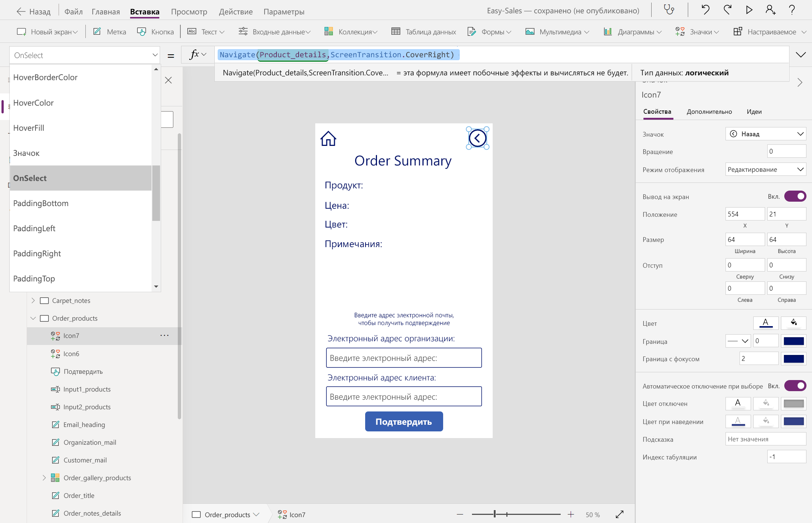Image resolution: width=812 pixels, height=523 pixels.
Task: Open the 'Значок' icon dropdown
Action: coord(765,134)
